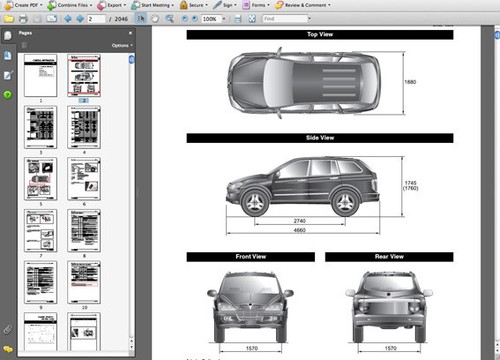Image resolution: width=500 pixels, height=360 pixels.
Task: Open the Create PDF menu
Action: 23,5
